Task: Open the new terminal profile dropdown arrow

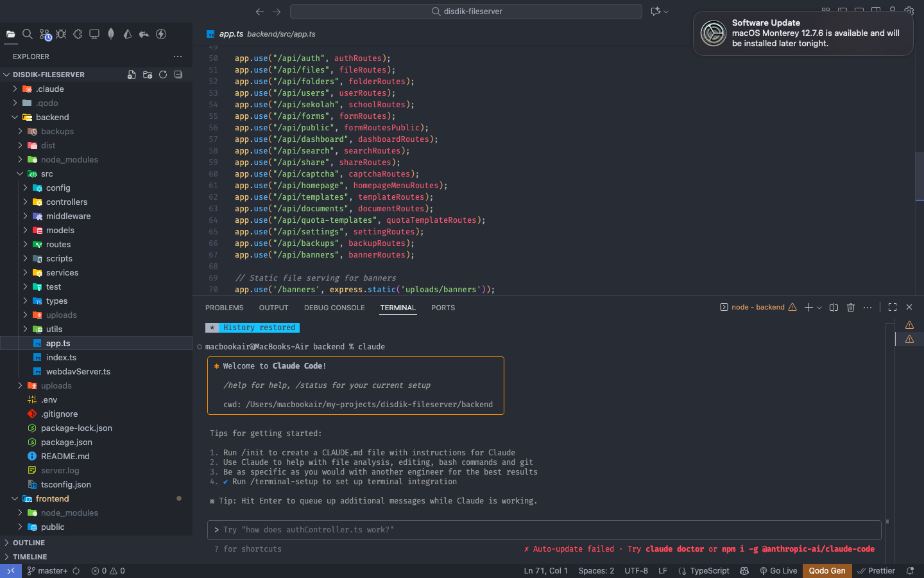Action: click(819, 308)
